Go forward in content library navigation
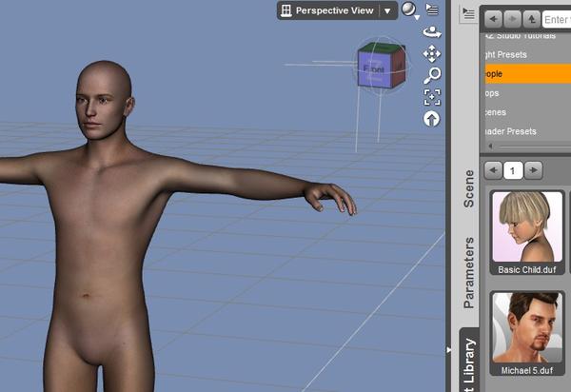This screenshot has height=392, width=571. 512,19
